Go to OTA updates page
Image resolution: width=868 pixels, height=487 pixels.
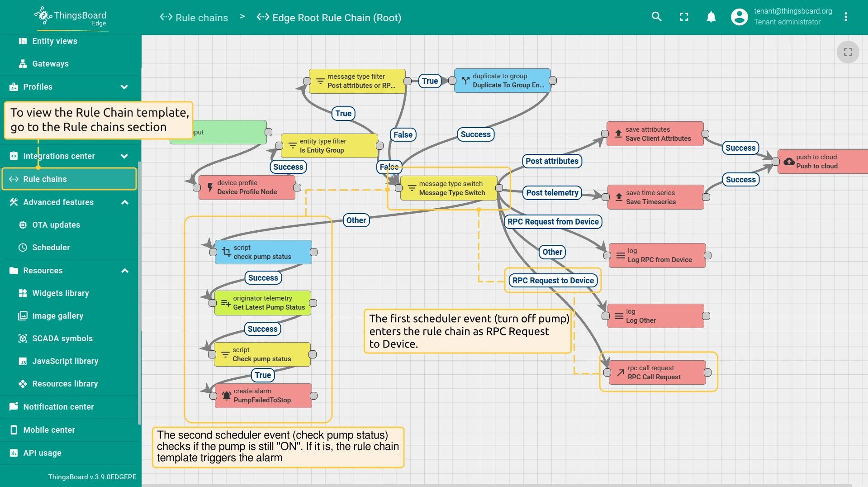(x=56, y=225)
